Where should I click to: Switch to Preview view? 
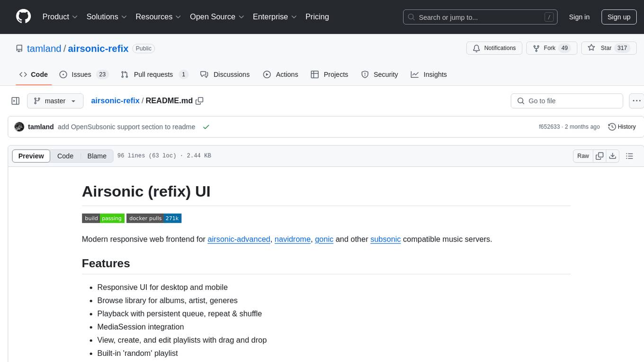[x=31, y=156]
